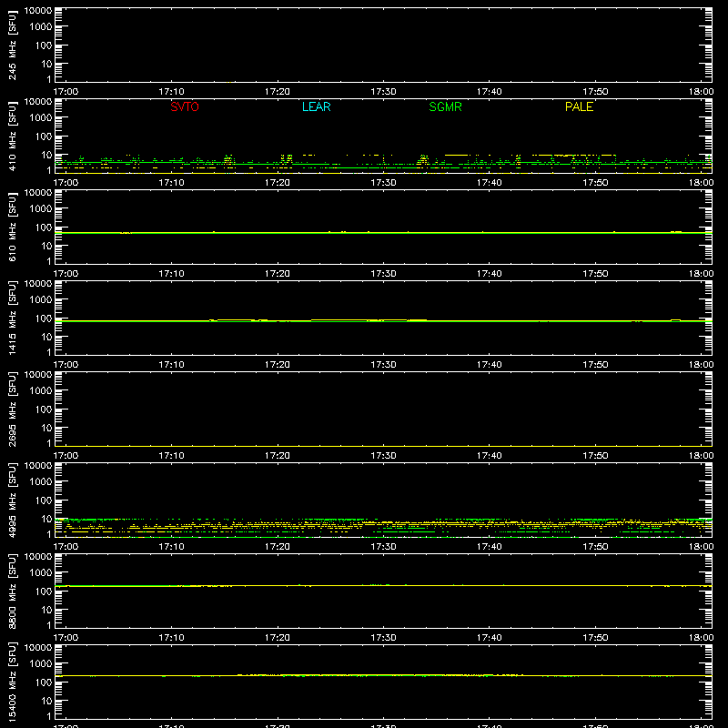Click 17:50 label under the 610 MHz plot
This screenshot has height=728, width=728.
(x=595, y=274)
